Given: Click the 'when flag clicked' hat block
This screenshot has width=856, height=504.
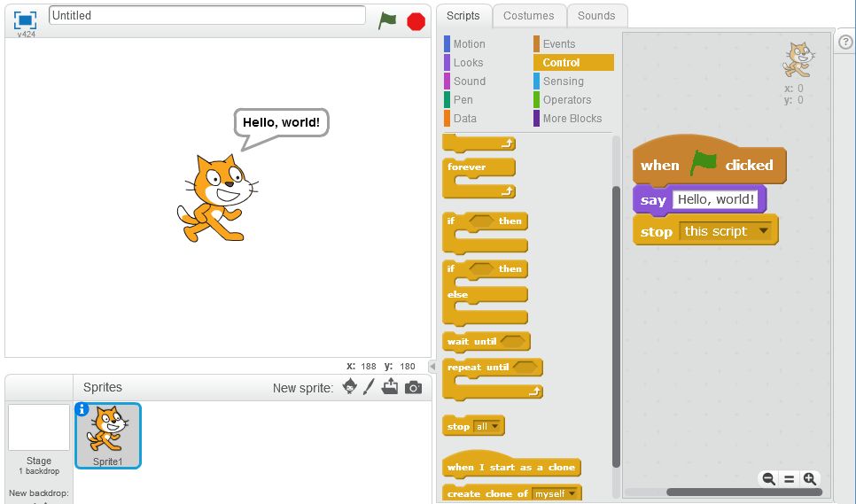Looking at the screenshot, I should (709, 165).
